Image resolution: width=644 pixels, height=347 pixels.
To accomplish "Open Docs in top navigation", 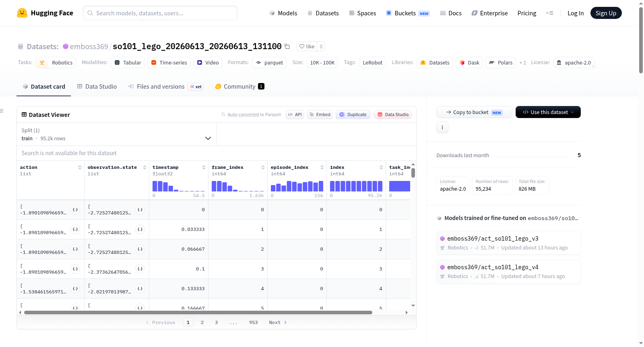I will coord(451,13).
